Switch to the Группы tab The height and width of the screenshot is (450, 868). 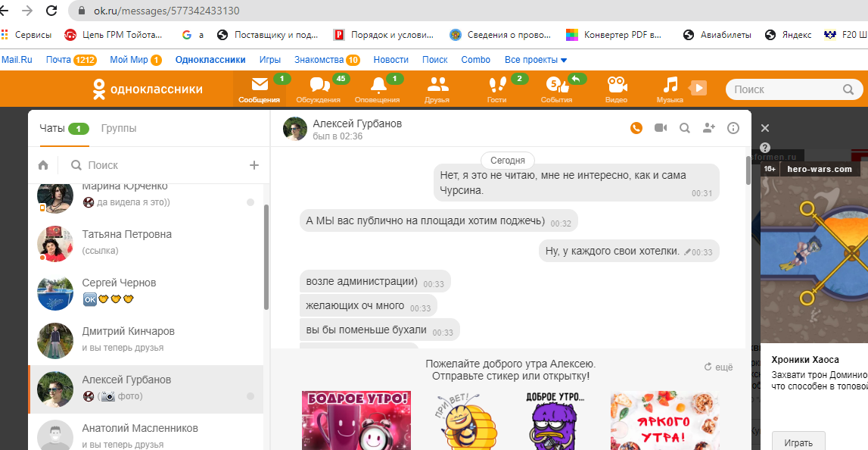119,129
